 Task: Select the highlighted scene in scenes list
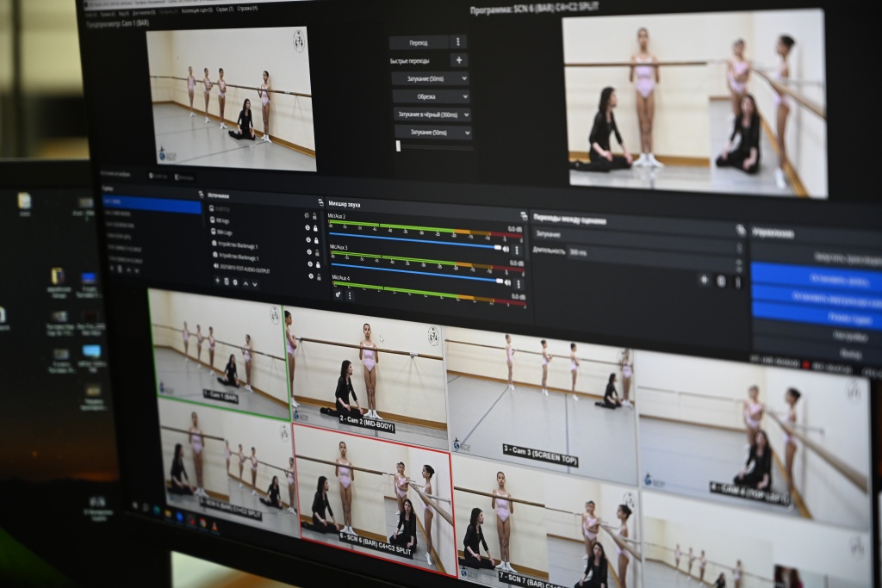[x=151, y=204]
